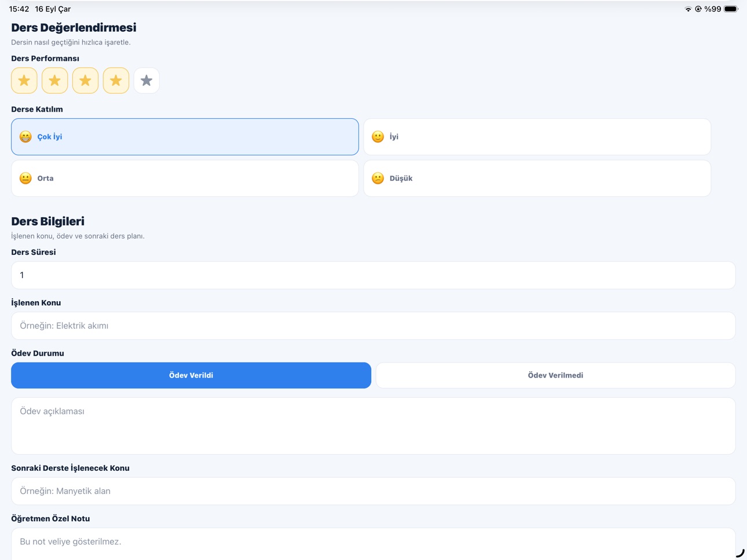Tap the date '16 Eyl Çar'
Screen dimensions: 747x560
coord(53,9)
